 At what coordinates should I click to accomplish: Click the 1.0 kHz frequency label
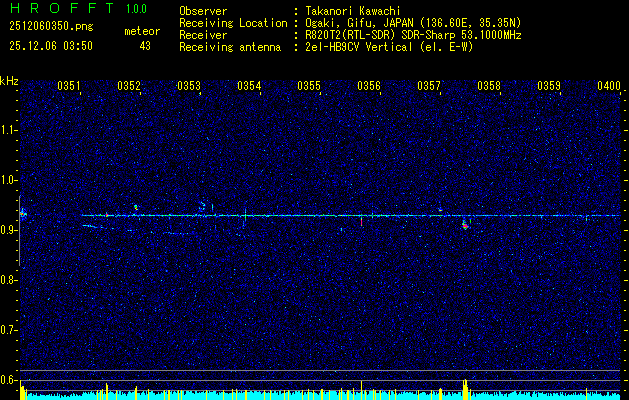(x=9, y=180)
